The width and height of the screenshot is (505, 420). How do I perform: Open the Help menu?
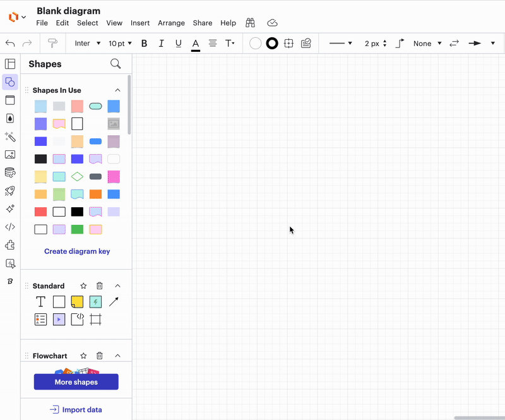pyautogui.click(x=228, y=23)
